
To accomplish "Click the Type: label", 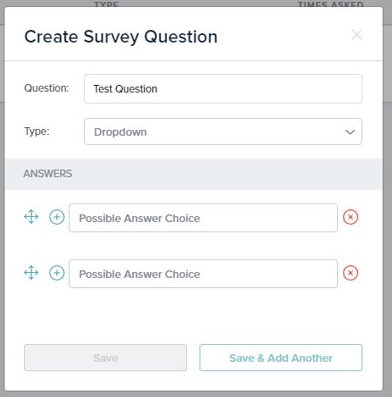I will (x=37, y=131).
